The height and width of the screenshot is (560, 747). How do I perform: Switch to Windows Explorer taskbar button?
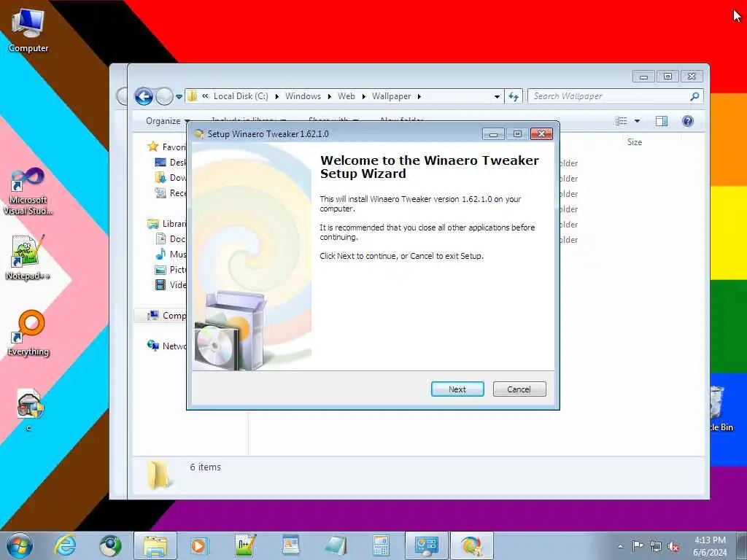pos(155,545)
